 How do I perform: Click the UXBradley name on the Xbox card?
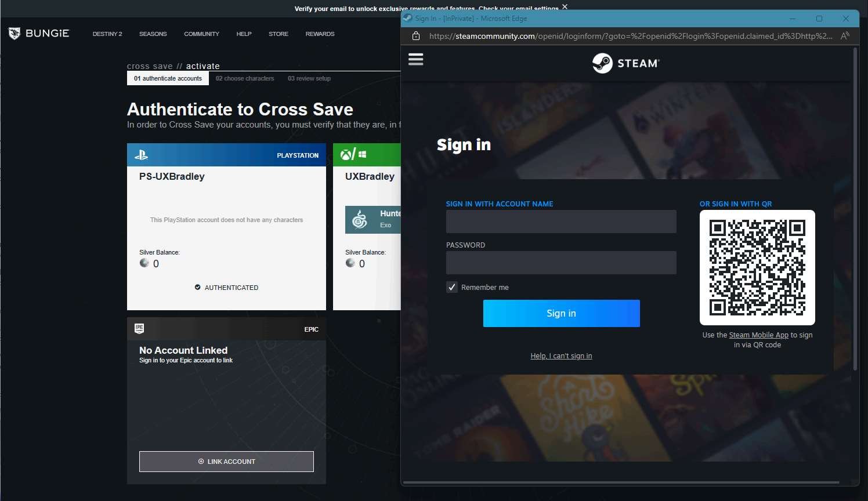tap(370, 176)
